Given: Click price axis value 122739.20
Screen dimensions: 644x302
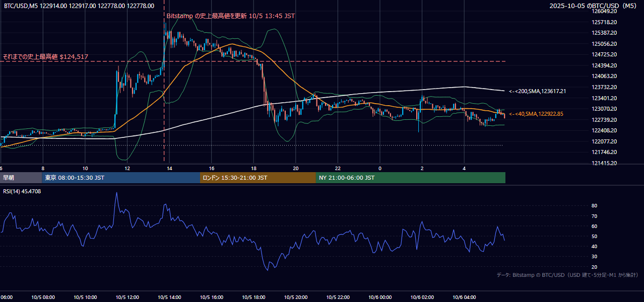Looking at the screenshot, I should (x=605, y=119).
